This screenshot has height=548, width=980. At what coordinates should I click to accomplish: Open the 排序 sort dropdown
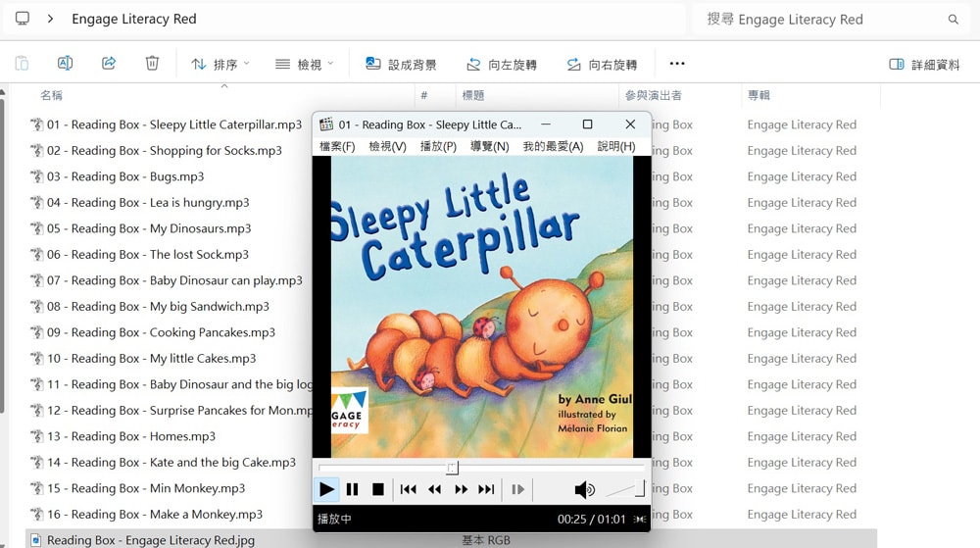point(220,64)
